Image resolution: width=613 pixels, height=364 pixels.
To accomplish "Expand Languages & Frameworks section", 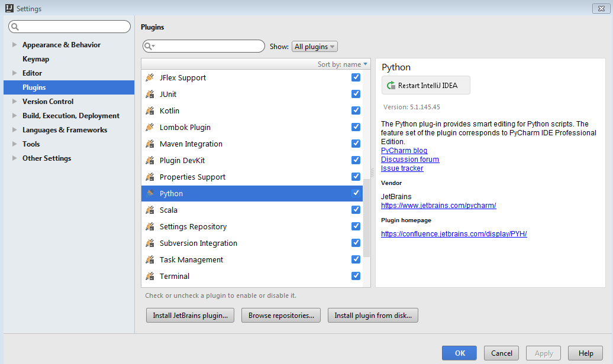I will click(x=14, y=129).
